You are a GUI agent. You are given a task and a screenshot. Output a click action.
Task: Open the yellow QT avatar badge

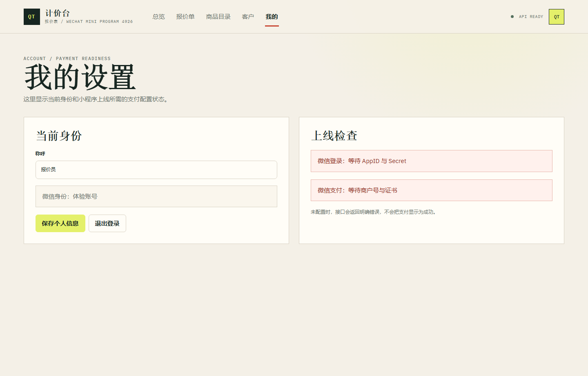coord(557,17)
